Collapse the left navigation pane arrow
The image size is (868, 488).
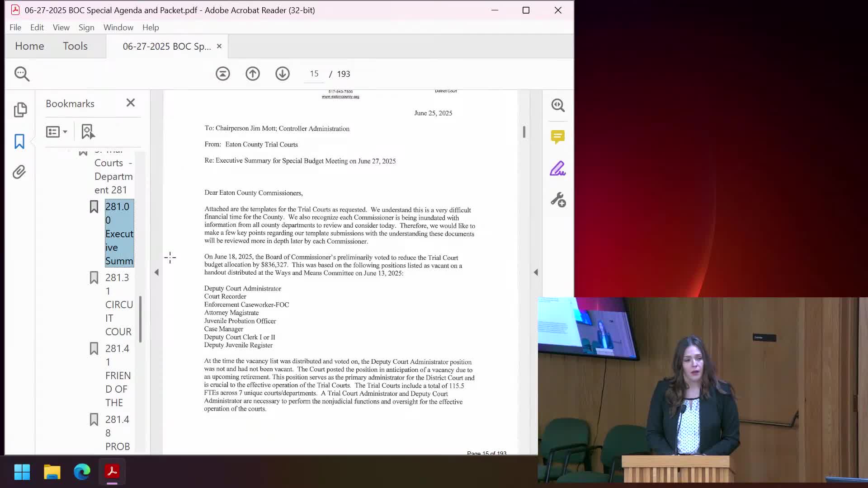point(156,272)
